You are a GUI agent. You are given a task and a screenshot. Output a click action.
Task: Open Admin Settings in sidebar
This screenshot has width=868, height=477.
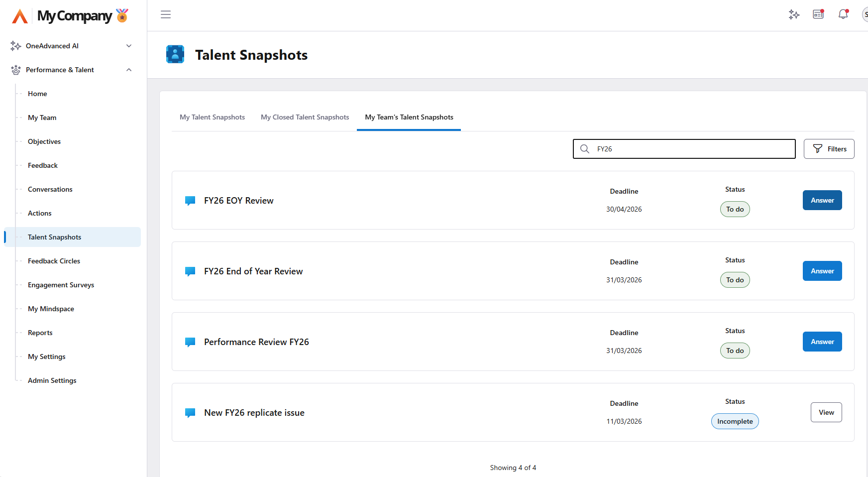click(x=52, y=380)
